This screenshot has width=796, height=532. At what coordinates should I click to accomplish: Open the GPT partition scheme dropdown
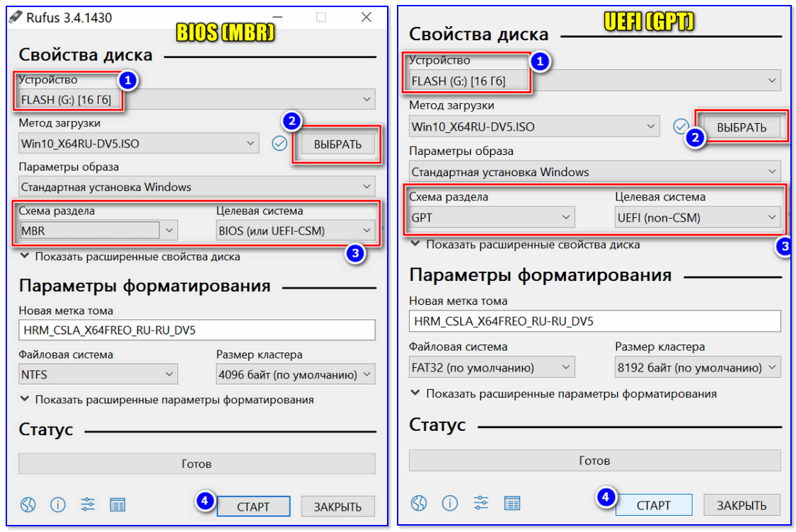coord(492,217)
